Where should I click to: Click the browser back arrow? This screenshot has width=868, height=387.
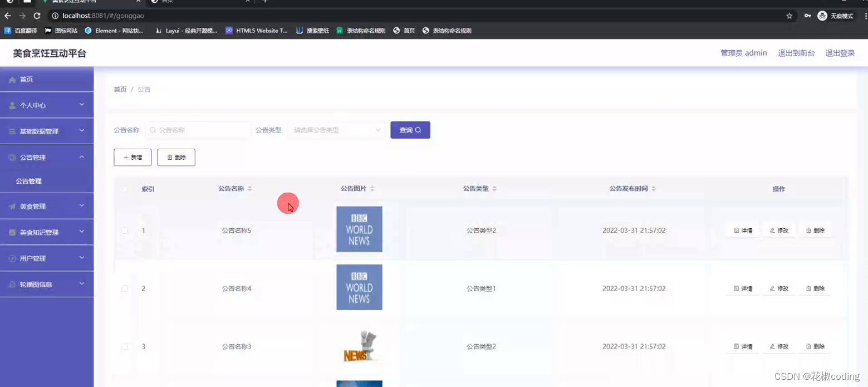[7, 16]
